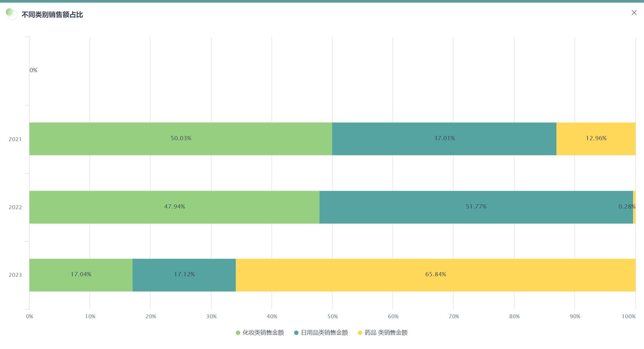Close the chart dialog with X
The image size is (644, 349).
click(634, 12)
